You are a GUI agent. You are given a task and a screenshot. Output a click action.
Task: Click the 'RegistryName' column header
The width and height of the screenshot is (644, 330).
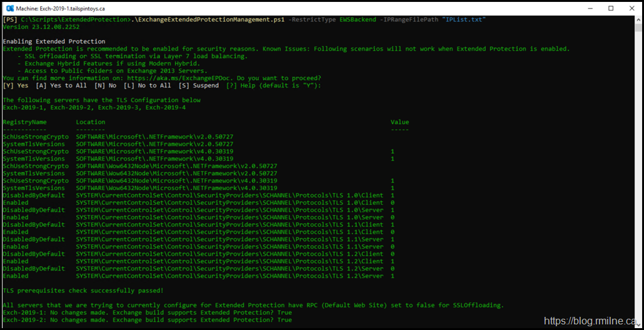pyautogui.click(x=24, y=122)
